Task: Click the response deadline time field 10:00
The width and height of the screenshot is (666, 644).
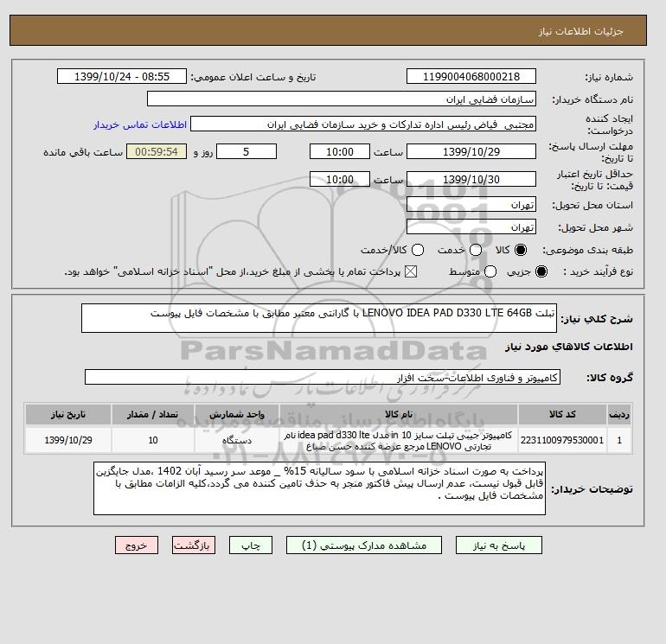Action: (x=340, y=151)
